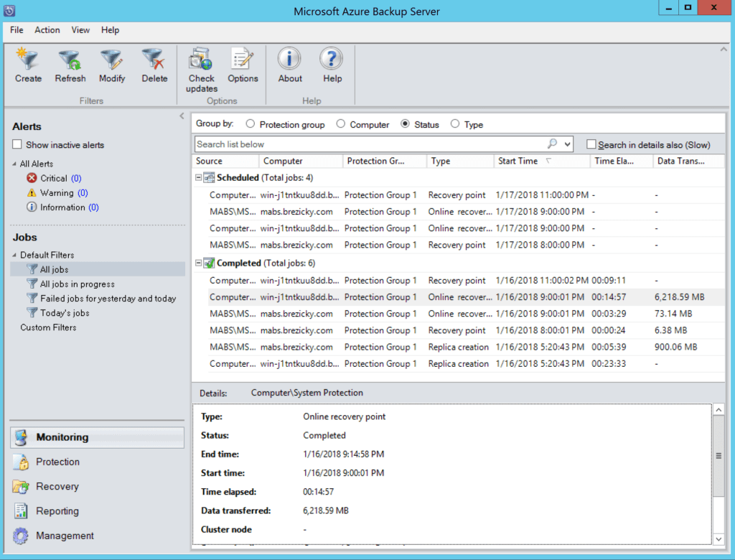Click the Custom Filters tree node
Image resolution: width=735 pixels, height=560 pixels.
pos(48,327)
